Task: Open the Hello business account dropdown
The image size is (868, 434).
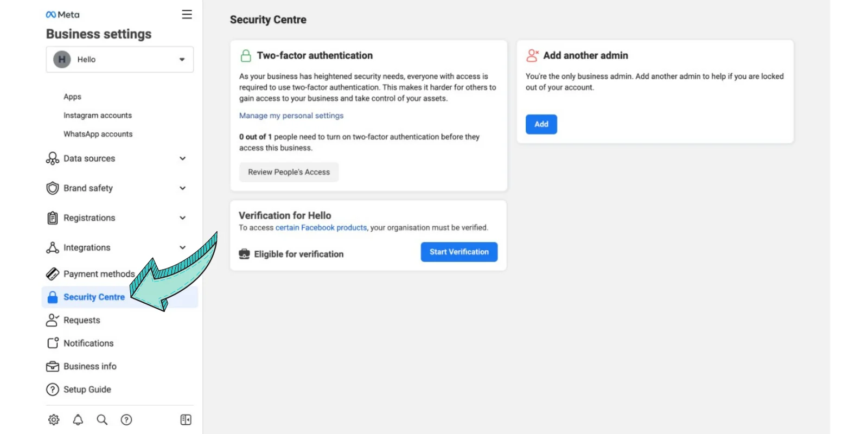Action: (x=120, y=60)
